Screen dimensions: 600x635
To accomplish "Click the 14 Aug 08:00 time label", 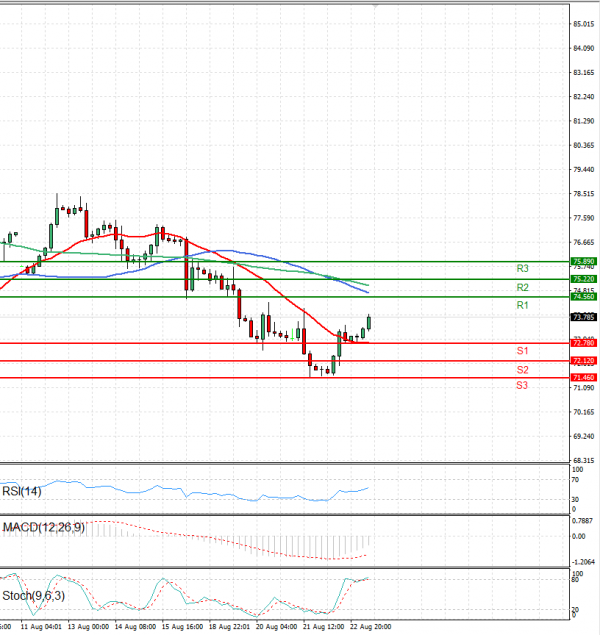I will [135, 627].
